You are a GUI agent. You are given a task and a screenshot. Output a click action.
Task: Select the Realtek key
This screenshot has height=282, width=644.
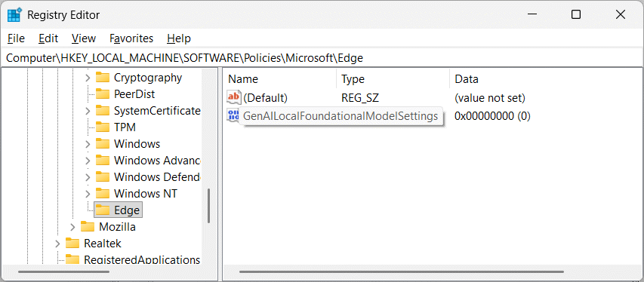(x=103, y=244)
